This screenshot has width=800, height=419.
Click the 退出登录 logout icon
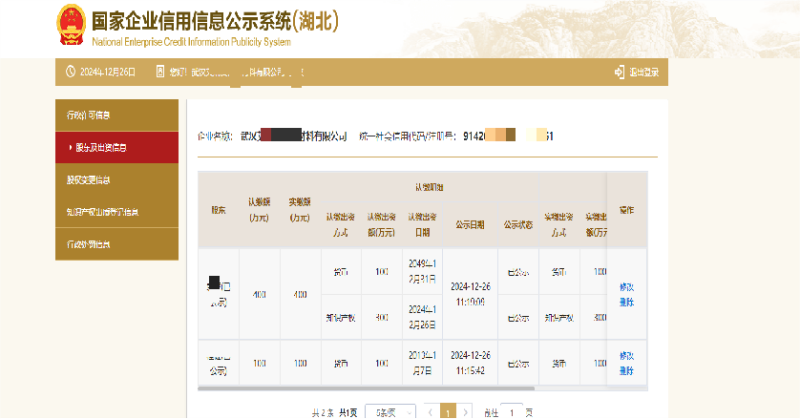[619, 72]
